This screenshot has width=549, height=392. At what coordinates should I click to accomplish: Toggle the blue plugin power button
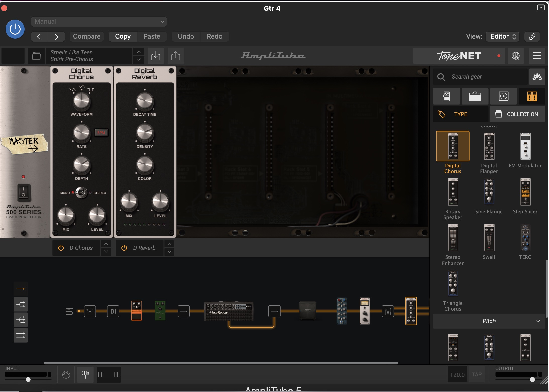click(15, 29)
